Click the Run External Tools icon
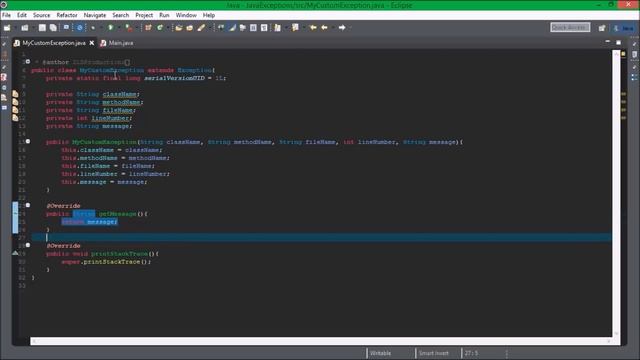This screenshot has width=640, height=360. pyautogui.click(x=129, y=28)
